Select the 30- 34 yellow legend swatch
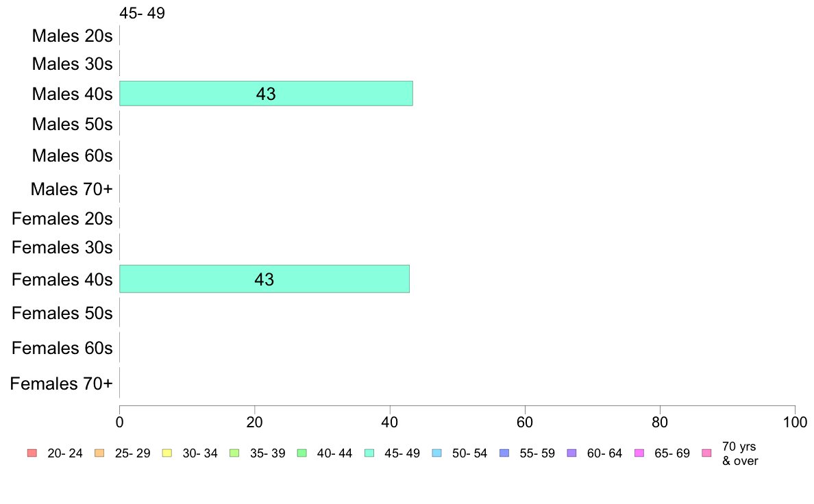Viewport: 814px width, 504px height. pos(167,453)
